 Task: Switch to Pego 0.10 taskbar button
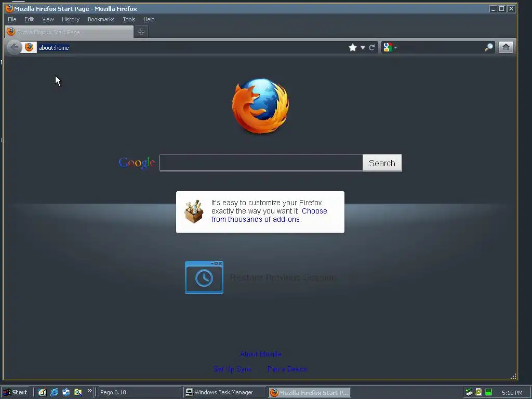pos(139,392)
